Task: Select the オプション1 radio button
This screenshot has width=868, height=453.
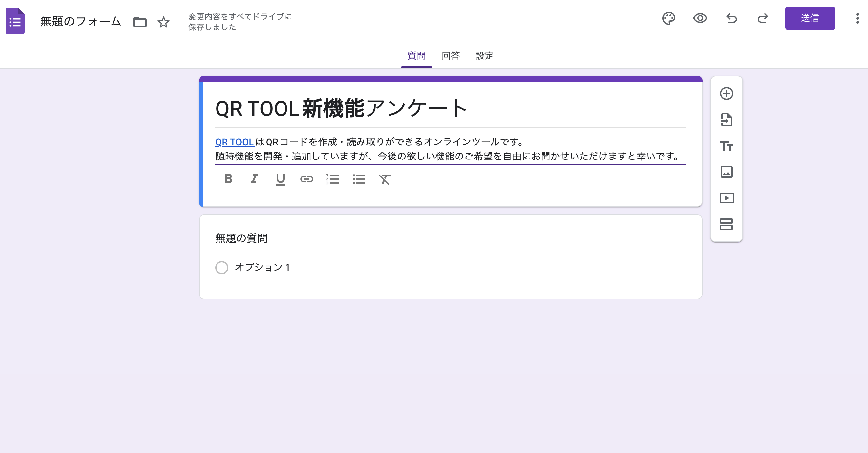Action: (x=222, y=268)
